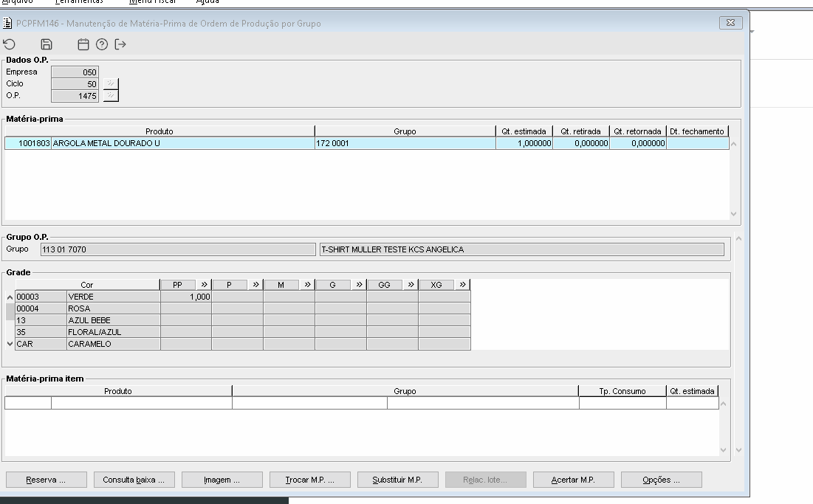
Task: Click the document icon in window title
Action: (x=7, y=24)
